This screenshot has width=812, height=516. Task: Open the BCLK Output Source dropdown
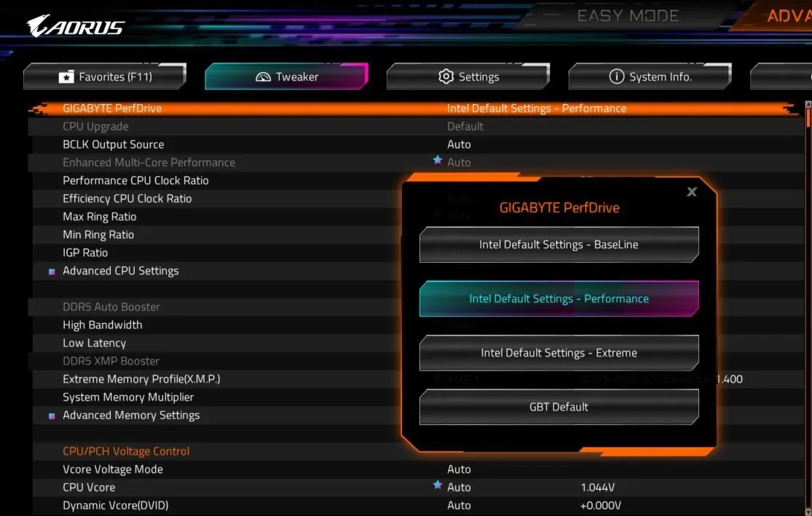(x=459, y=144)
